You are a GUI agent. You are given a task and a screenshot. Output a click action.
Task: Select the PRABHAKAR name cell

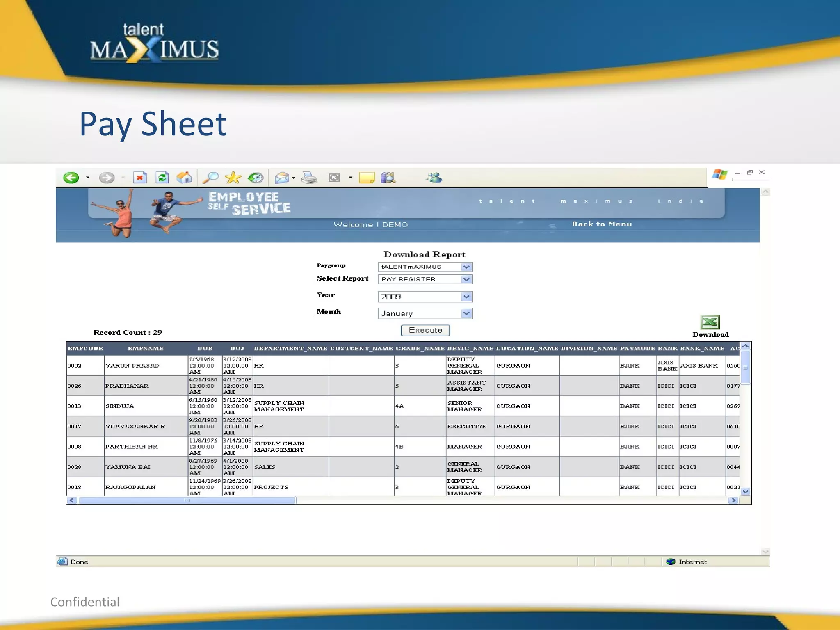146,386
